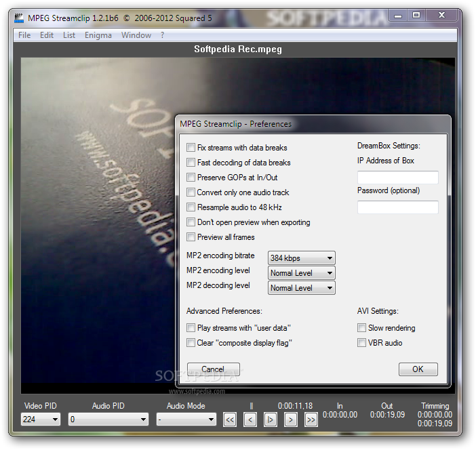Open the Edit menu

[x=47, y=35]
